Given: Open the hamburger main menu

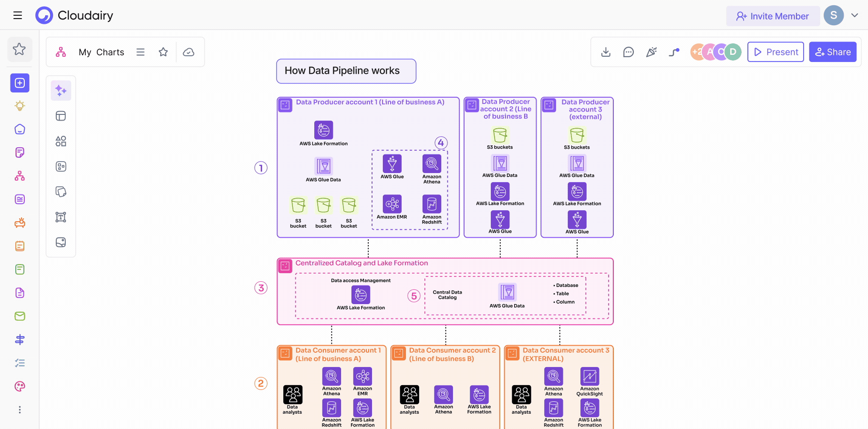Looking at the screenshot, I should click(x=18, y=15).
